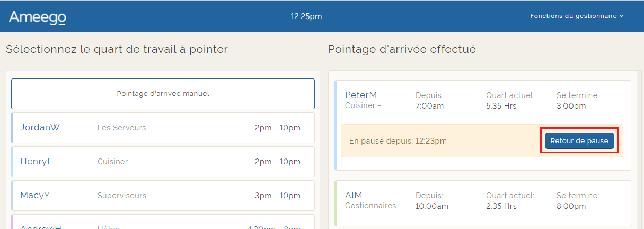Click PeterM's 7:00am start time
Screen dimensions: 644x229
[429, 106]
